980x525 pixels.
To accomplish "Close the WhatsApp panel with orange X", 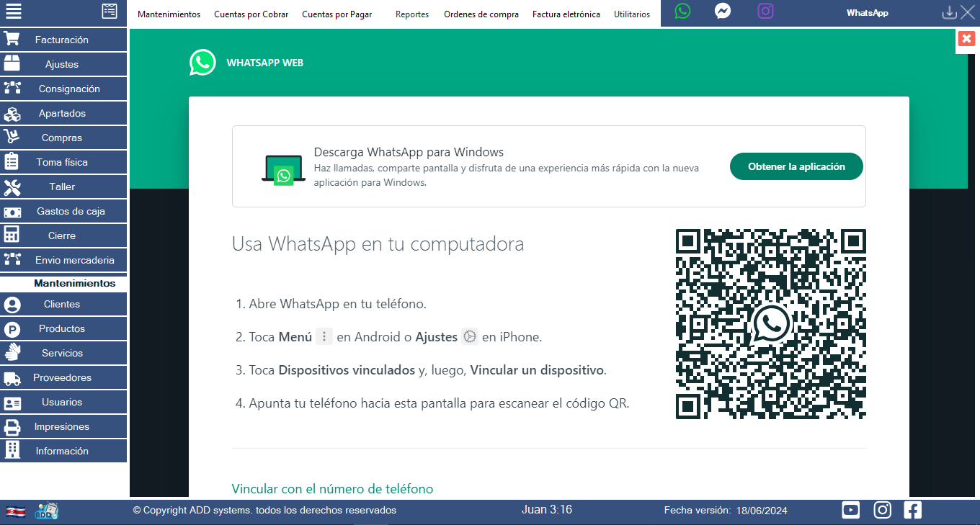I will pyautogui.click(x=966, y=39).
